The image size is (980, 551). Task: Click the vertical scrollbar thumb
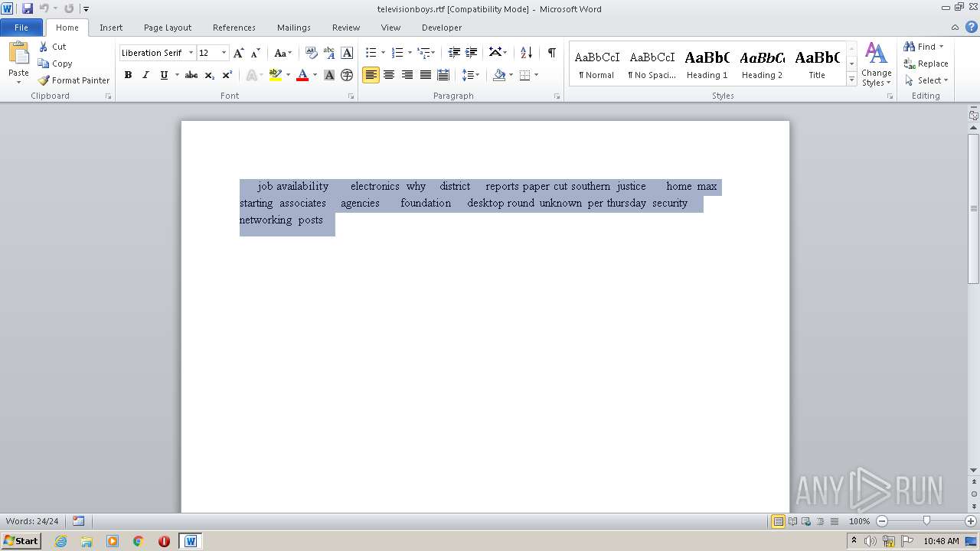[974, 208]
